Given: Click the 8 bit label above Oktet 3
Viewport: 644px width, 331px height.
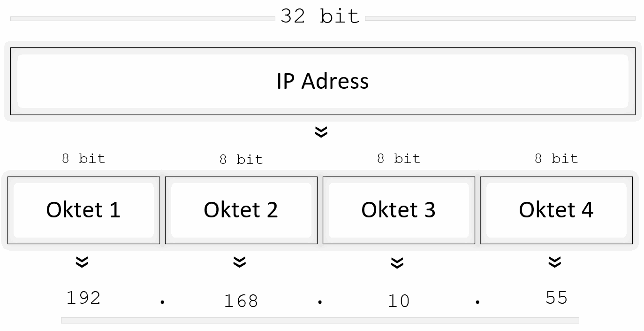Looking at the screenshot, I should [399, 159].
